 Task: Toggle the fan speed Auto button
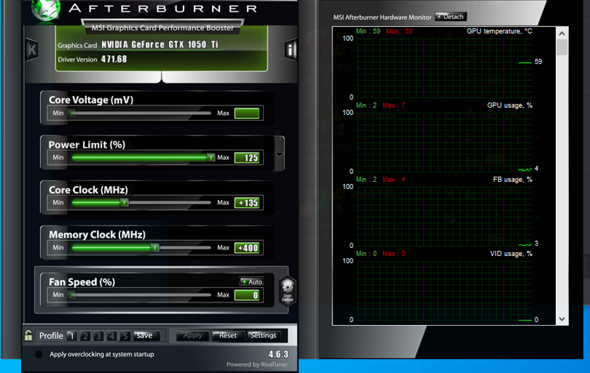click(x=252, y=282)
